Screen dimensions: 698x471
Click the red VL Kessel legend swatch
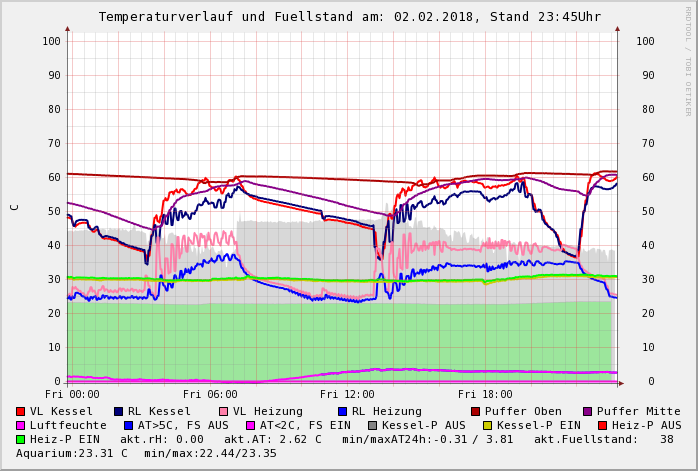point(21,411)
